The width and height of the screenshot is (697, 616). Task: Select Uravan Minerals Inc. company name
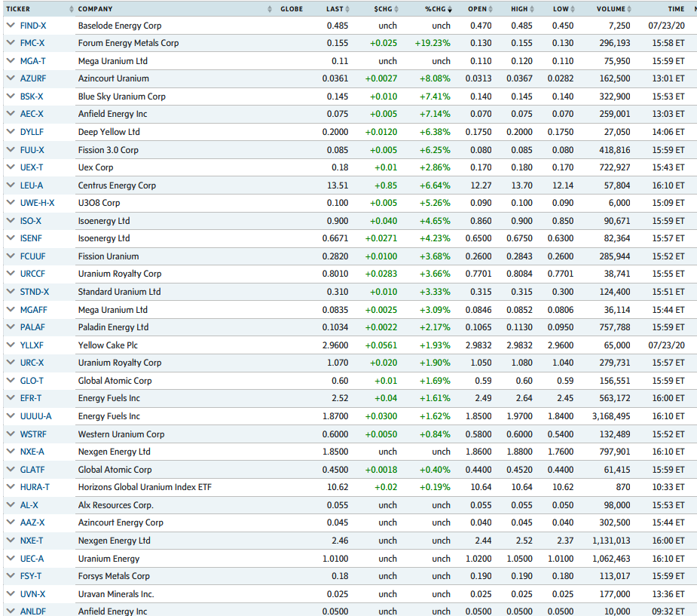(x=116, y=594)
